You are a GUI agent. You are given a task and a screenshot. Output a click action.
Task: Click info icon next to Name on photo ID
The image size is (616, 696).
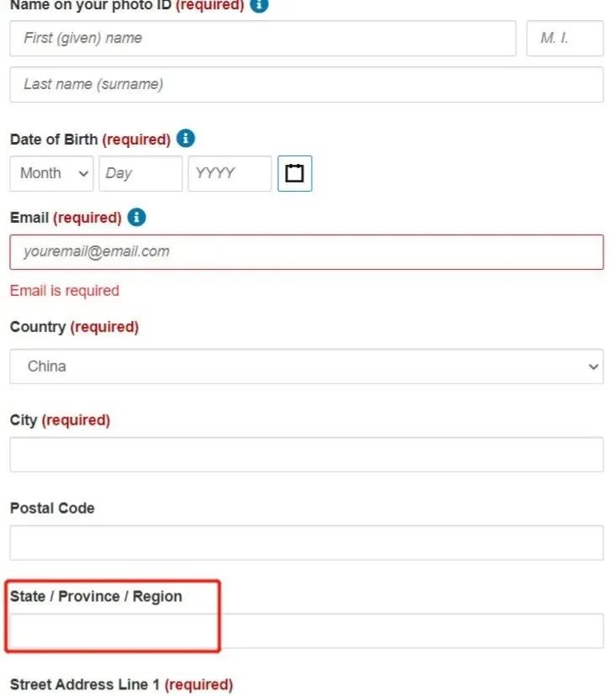point(259,4)
